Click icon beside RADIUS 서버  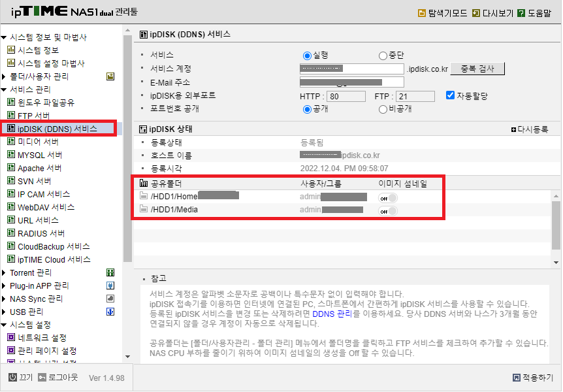[11, 233]
